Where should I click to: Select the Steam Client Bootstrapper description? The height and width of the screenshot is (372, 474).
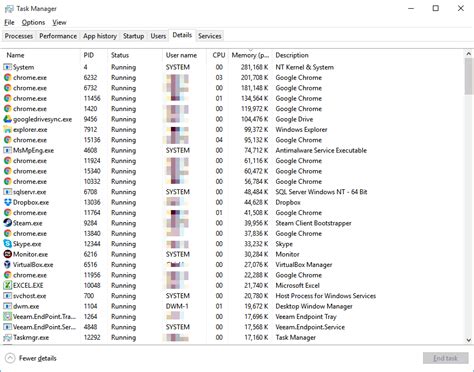[313, 223]
